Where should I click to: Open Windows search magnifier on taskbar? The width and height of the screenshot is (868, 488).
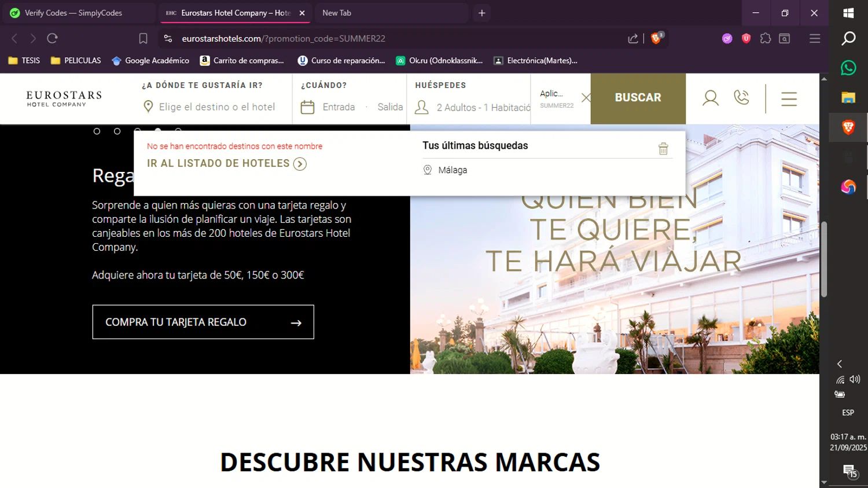point(848,38)
